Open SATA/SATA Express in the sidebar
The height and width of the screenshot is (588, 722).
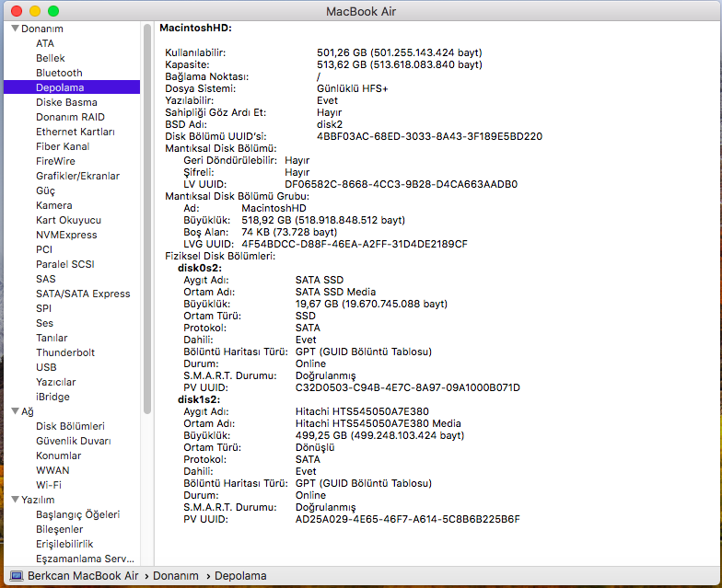[x=83, y=294]
